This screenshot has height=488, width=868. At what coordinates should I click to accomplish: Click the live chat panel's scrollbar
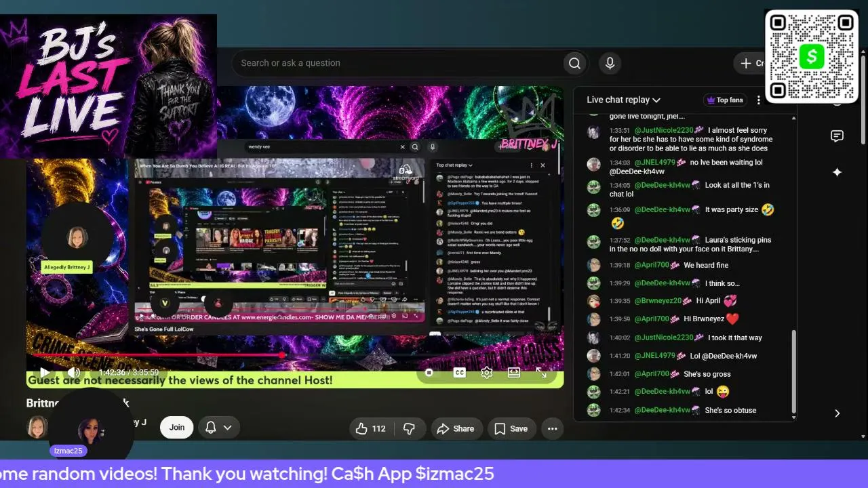tap(794, 371)
